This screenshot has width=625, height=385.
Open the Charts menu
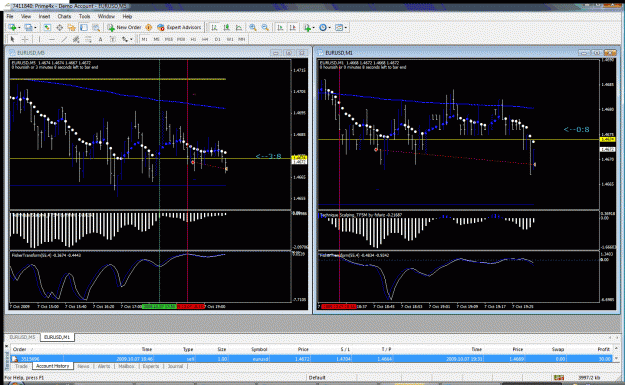point(64,16)
